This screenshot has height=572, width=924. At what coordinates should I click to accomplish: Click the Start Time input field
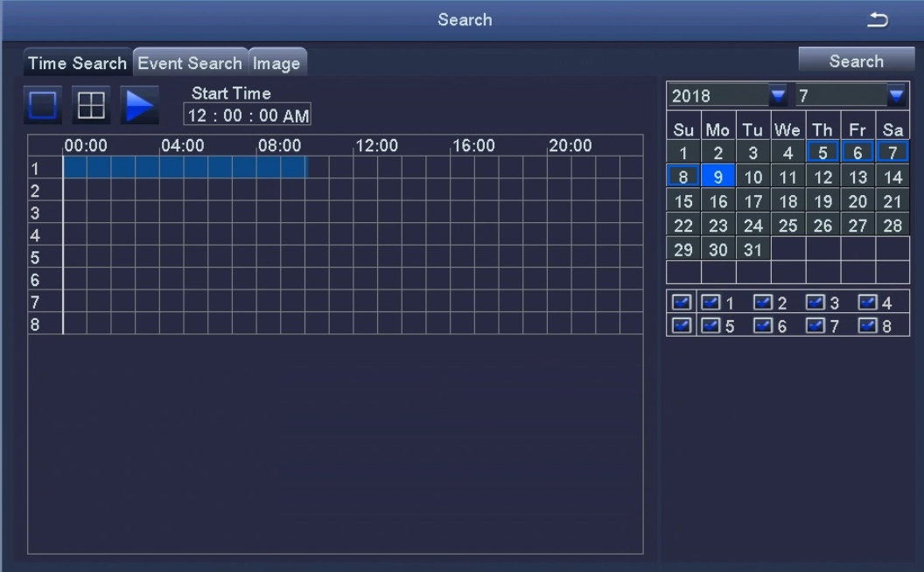coord(248,115)
